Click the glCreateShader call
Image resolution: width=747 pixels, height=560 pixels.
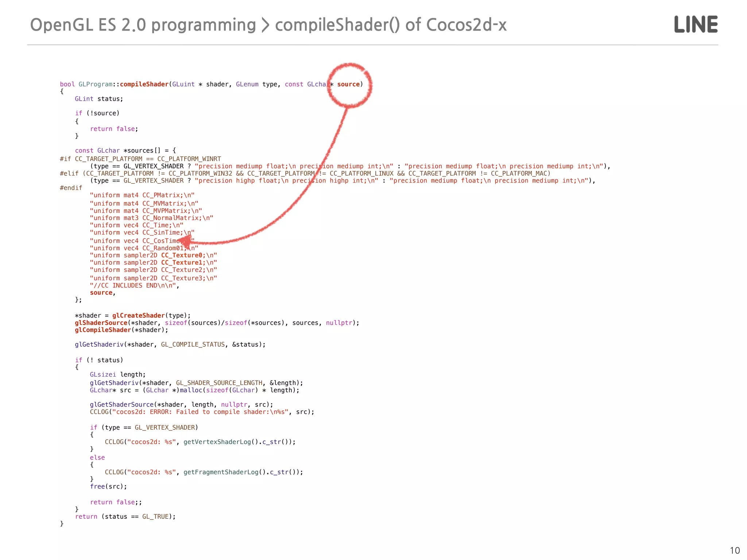[x=138, y=315]
